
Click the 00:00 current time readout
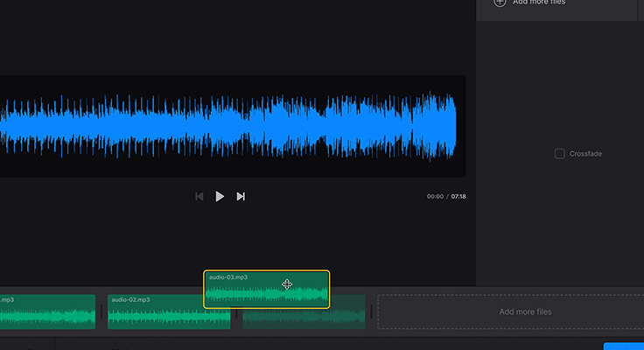(x=435, y=196)
